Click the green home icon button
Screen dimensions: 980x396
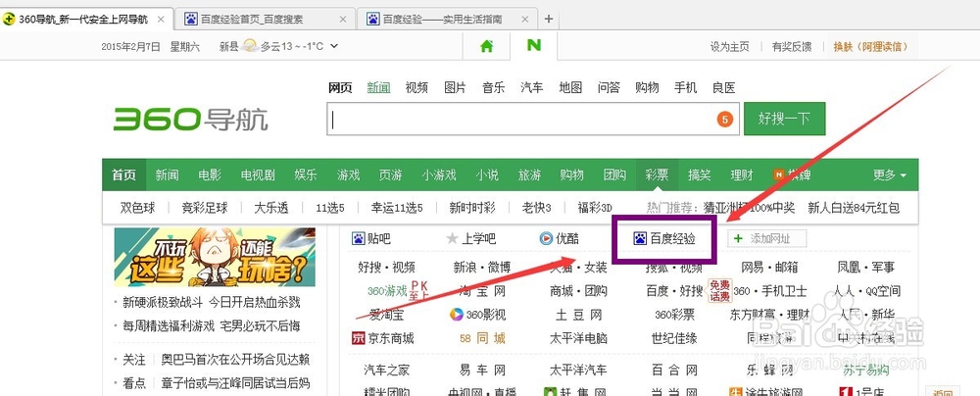(486, 46)
